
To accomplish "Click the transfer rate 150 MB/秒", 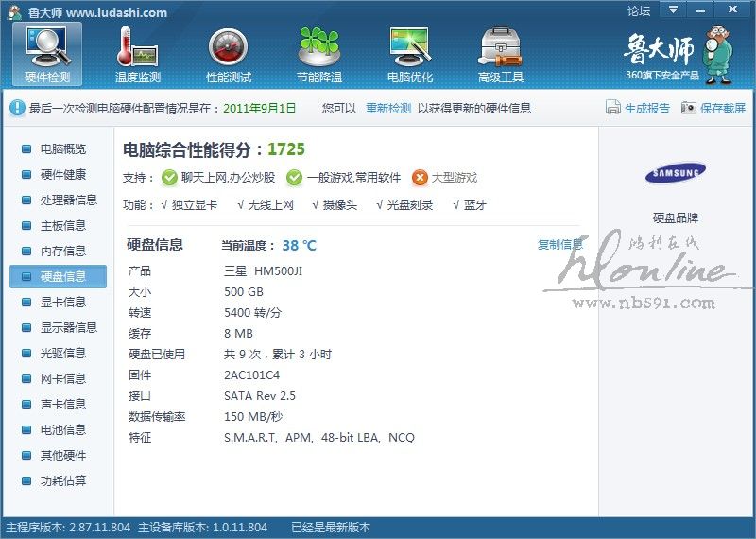I will click(253, 416).
